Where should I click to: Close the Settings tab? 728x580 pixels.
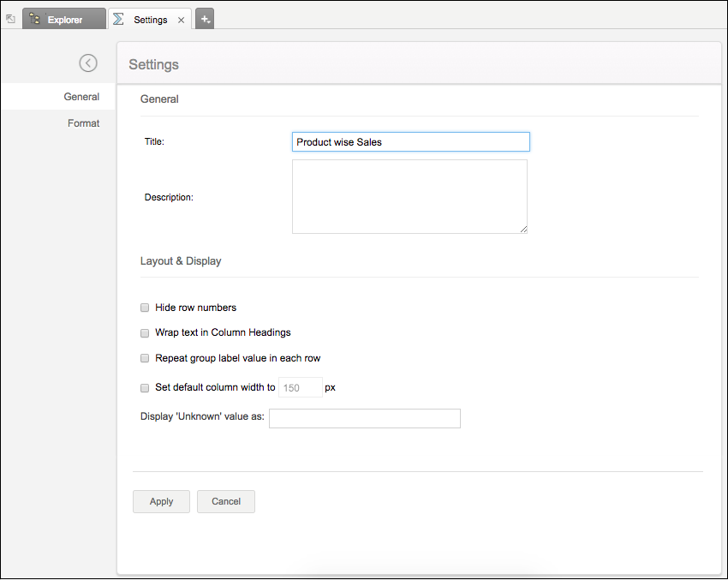(181, 20)
